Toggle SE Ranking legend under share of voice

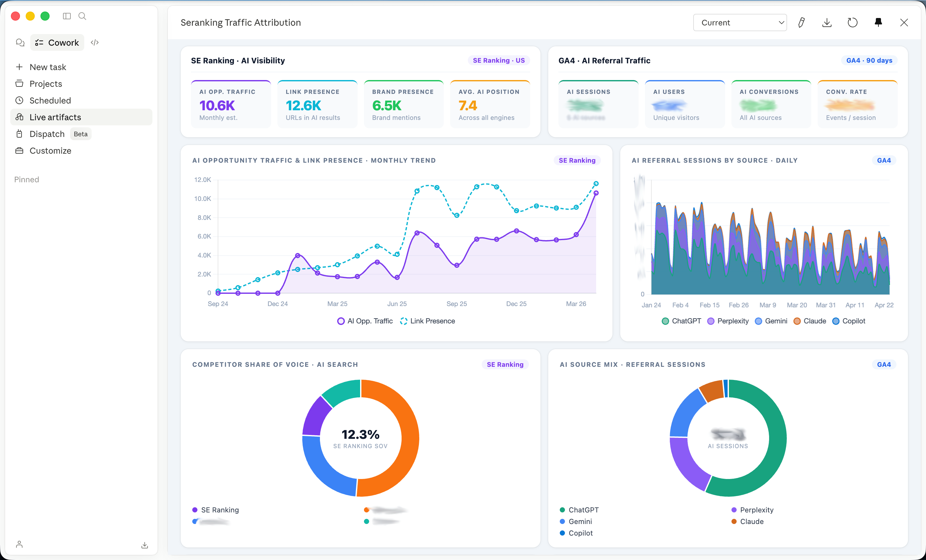[x=216, y=510]
